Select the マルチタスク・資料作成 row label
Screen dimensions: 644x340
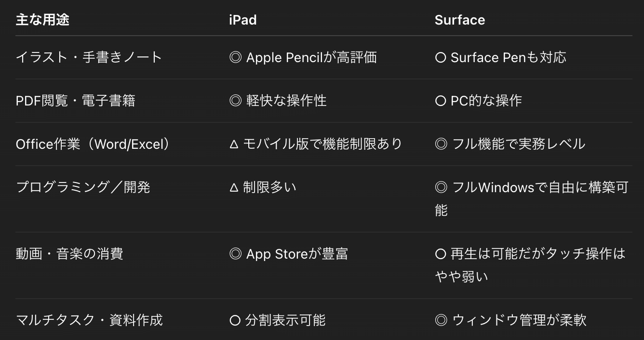tap(89, 320)
